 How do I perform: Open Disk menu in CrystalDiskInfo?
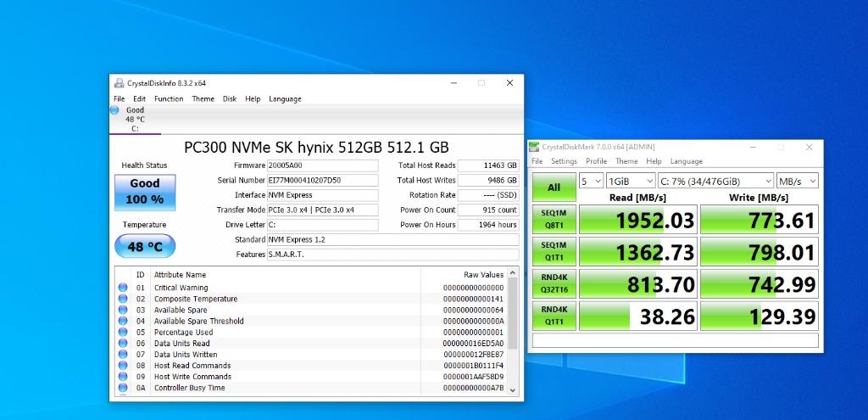coord(230,98)
